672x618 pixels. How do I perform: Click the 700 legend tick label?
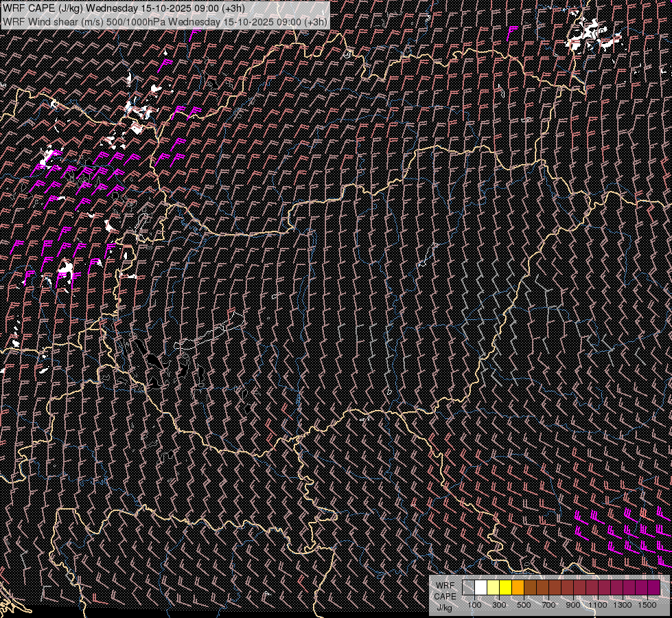(548, 605)
